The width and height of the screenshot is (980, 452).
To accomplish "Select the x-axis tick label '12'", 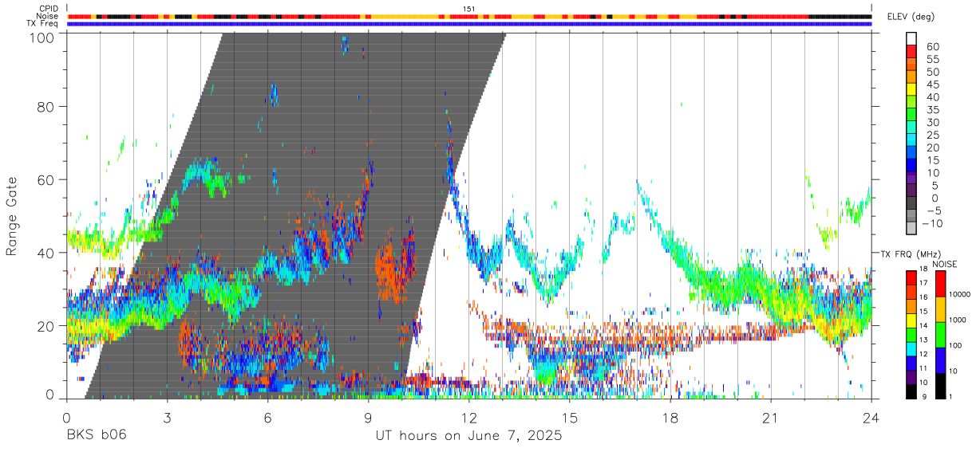I will [468, 419].
